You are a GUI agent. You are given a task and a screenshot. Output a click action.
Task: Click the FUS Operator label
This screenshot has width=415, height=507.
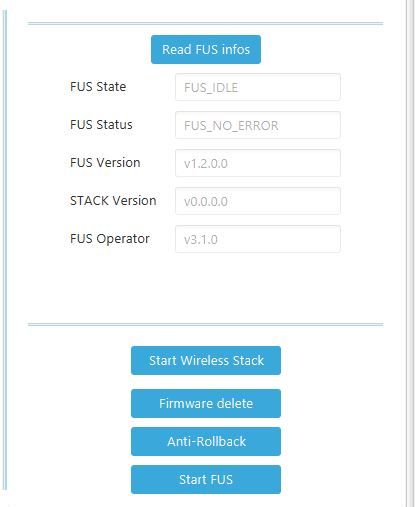(x=110, y=239)
